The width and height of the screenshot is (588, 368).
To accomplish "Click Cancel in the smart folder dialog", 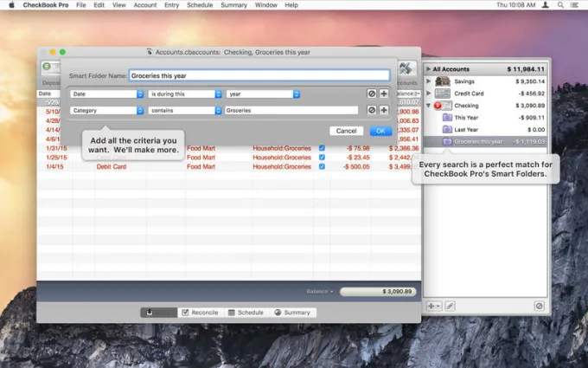I will [346, 131].
